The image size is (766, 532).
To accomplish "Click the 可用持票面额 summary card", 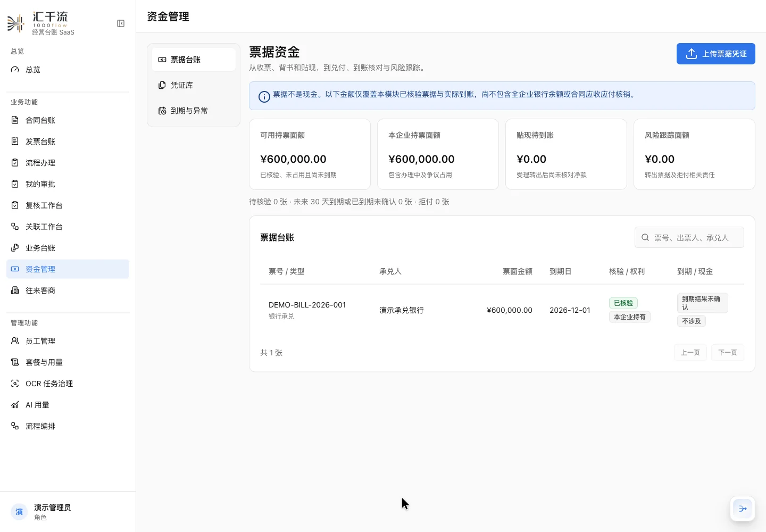I will (x=310, y=154).
